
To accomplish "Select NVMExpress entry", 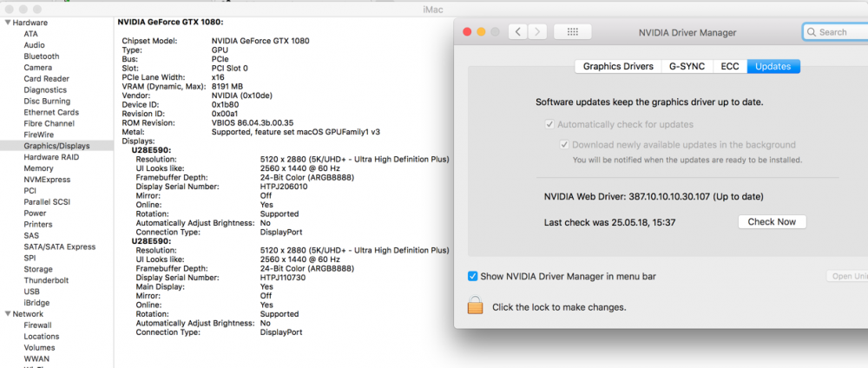I will [x=47, y=180].
